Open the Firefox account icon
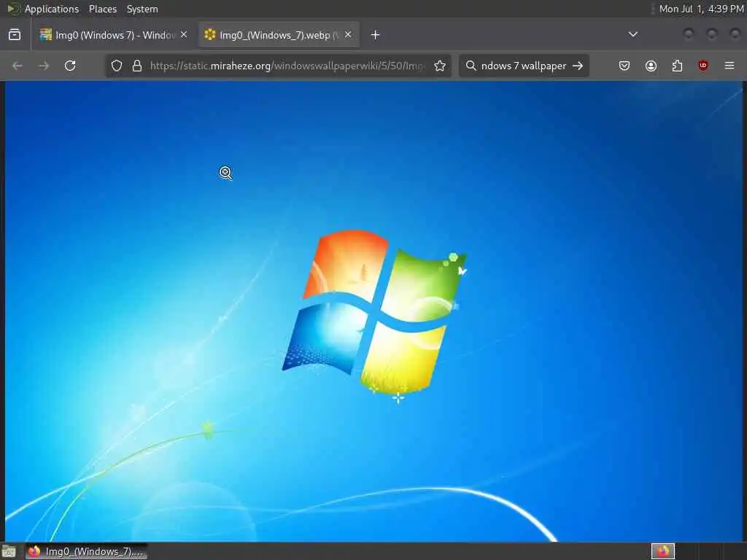Viewport: 747px width, 560px height. [x=651, y=66]
